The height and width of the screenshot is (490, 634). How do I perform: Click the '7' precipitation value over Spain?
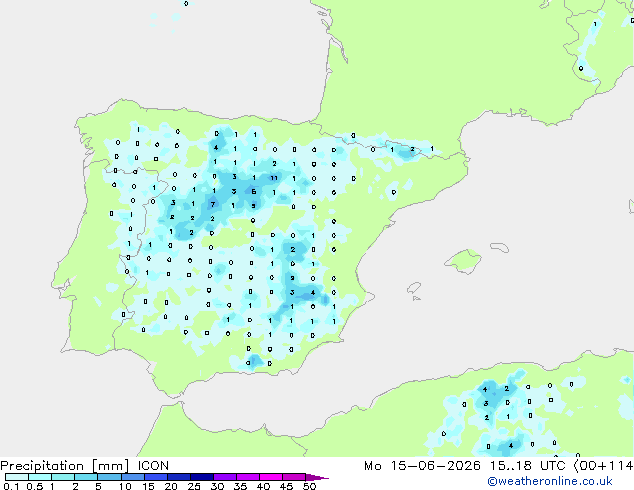coord(213,205)
